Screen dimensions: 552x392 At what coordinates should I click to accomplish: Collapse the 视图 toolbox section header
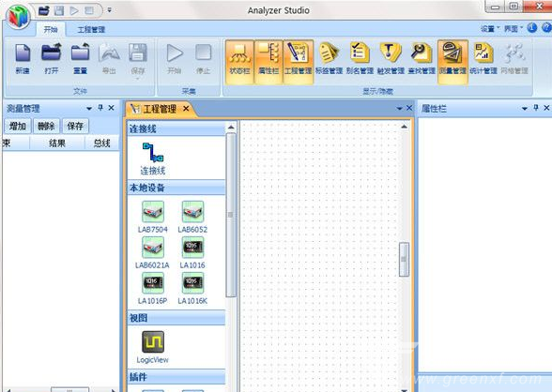click(x=176, y=318)
